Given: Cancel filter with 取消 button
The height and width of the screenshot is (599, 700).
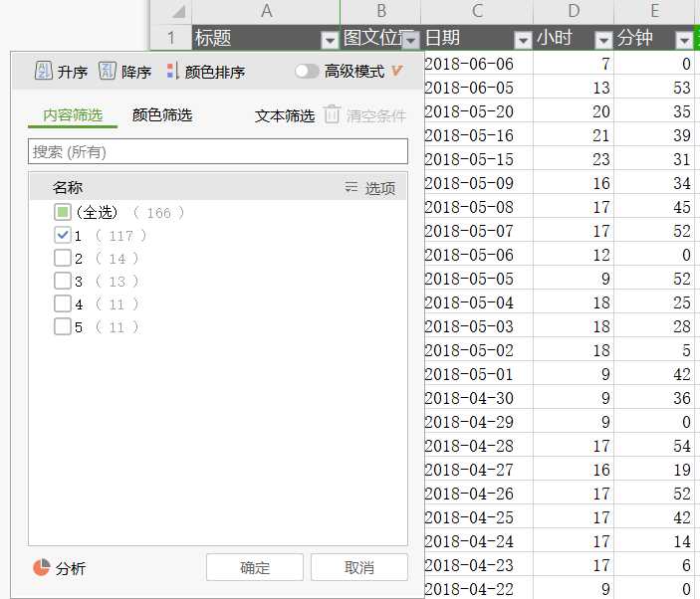Looking at the screenshot, I should click(x=359, y=567).
